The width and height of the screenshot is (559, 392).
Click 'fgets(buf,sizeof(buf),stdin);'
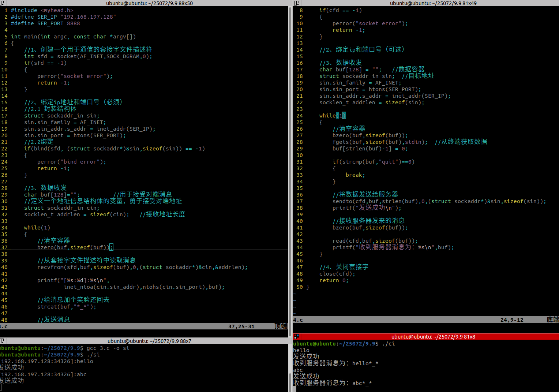pos(380,142)
